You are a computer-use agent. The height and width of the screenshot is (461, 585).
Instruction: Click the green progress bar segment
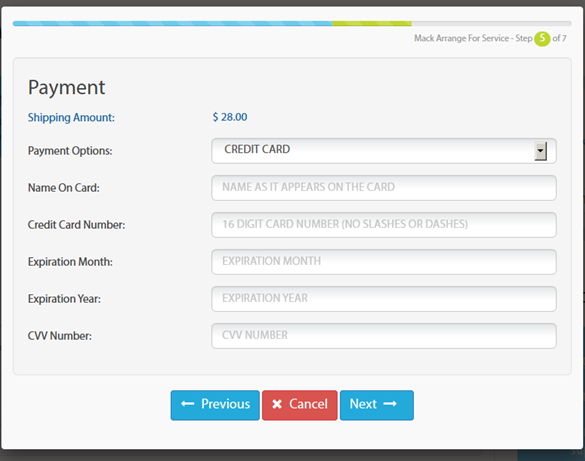click(372, 23)
